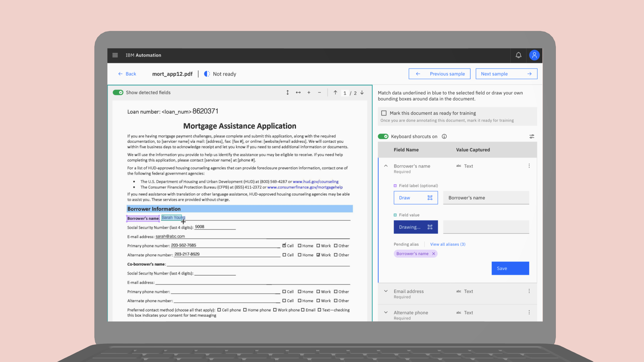Viewport: 644px width, 362px height.
Task: Open the consumerfinance.gov/mortgagehelp link
Action: pos(305,187)
